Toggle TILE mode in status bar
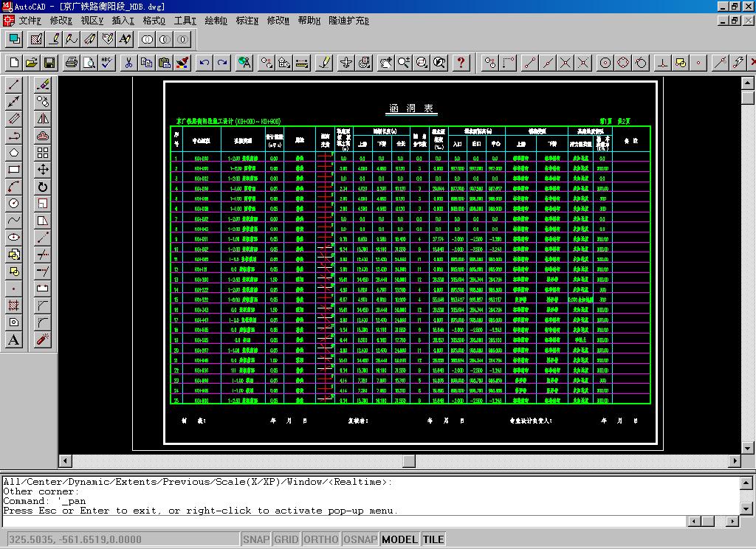Viewport: 756px width, 549px height. 433,539
